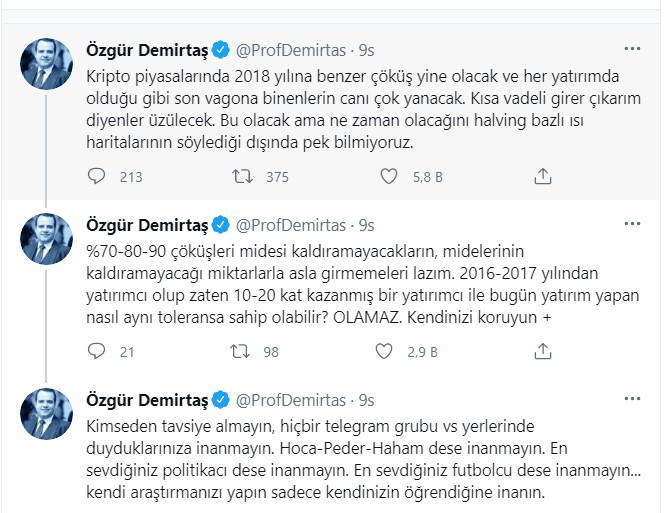Click the profile photo on second tweet

(x=47, y=238)
